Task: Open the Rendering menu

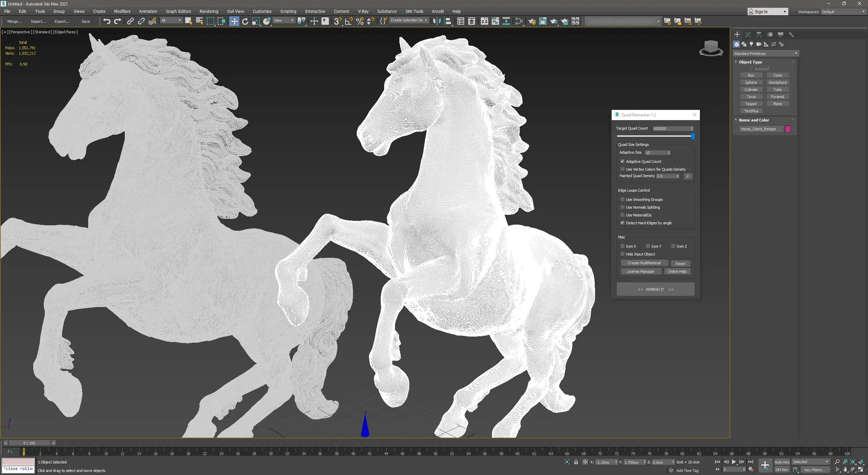Action: tap(209, 12)
